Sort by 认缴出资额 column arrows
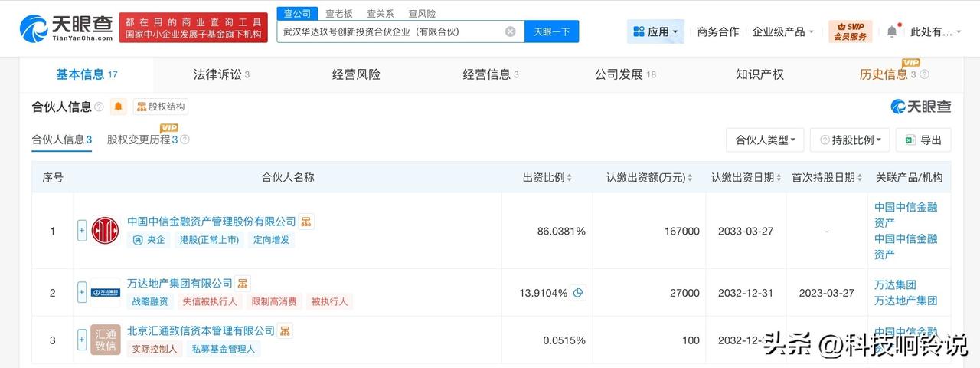 [690, 178]
